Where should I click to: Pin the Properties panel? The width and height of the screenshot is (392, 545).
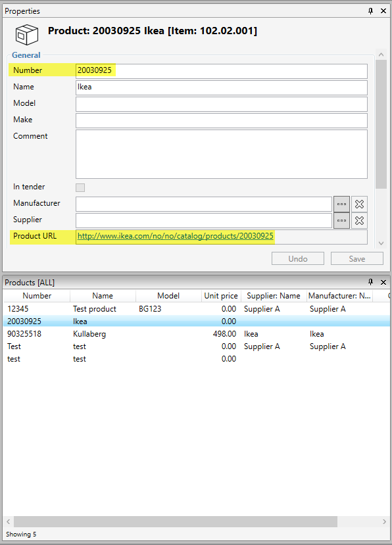click(370, 11)
